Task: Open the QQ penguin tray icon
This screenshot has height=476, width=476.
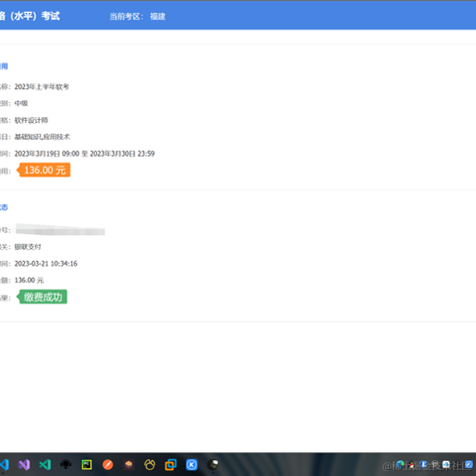Action: pyautogui.click(x=412, y=465)
